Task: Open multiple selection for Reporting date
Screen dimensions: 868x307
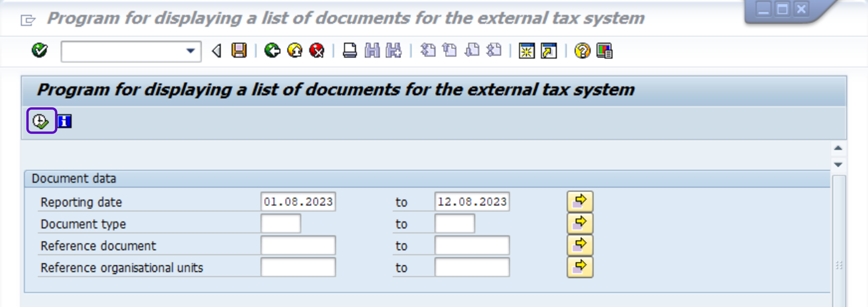Action: click(x=580, y=202)
